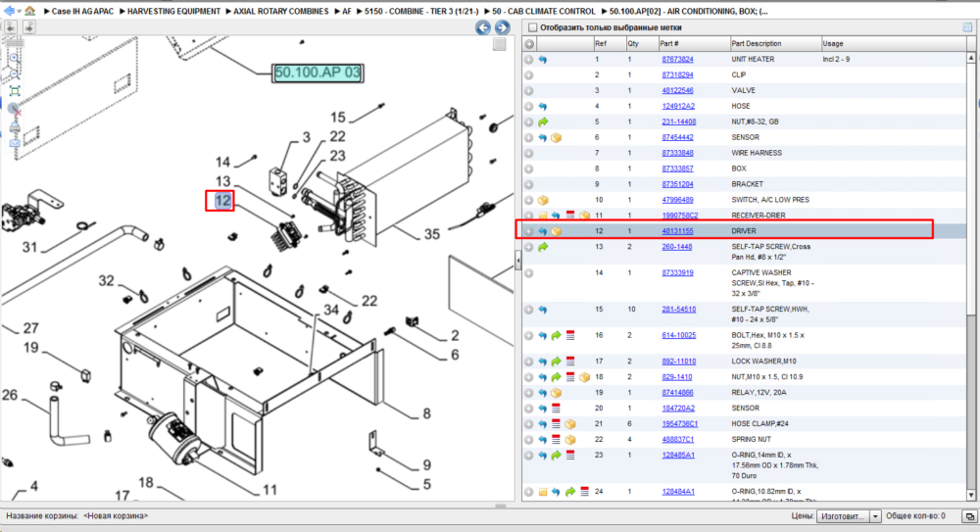This screenshot has width=980, height=532.
Task: Open part number 87414866 link
Action: point(677,393)
